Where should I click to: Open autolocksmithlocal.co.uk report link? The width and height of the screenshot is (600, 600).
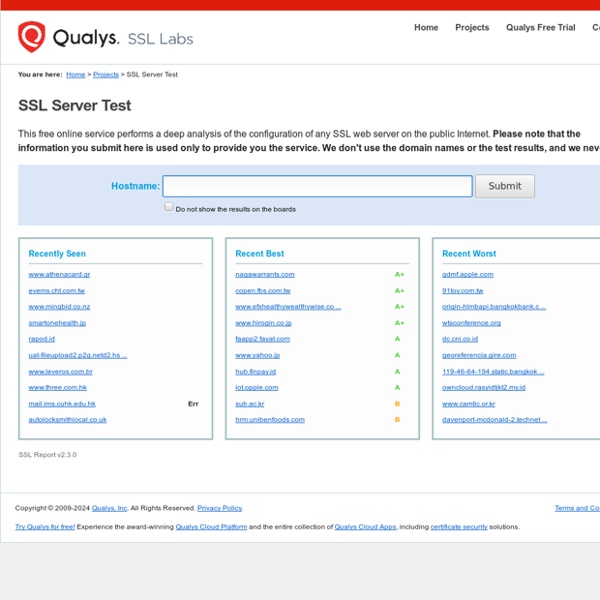click(x=68, y=420)
